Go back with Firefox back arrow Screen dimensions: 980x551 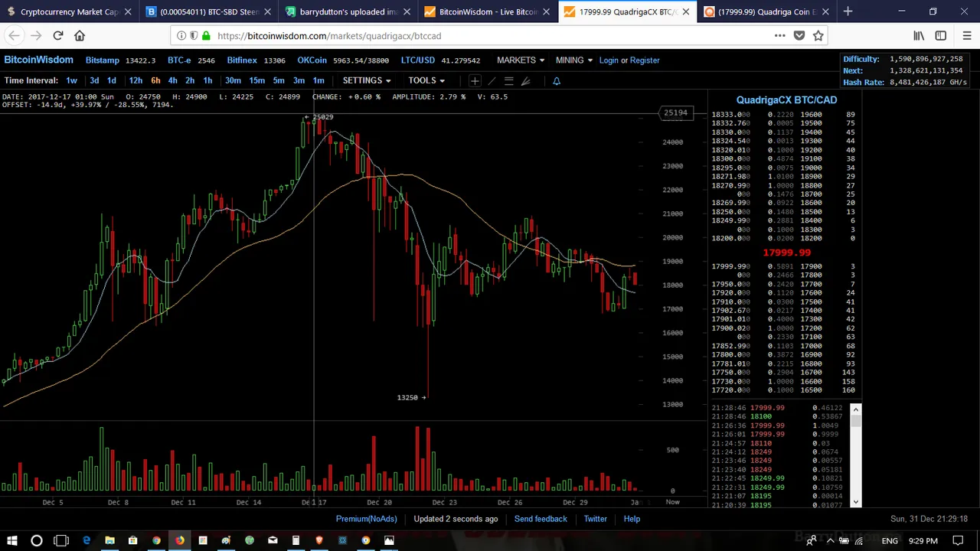coord(14,36)
